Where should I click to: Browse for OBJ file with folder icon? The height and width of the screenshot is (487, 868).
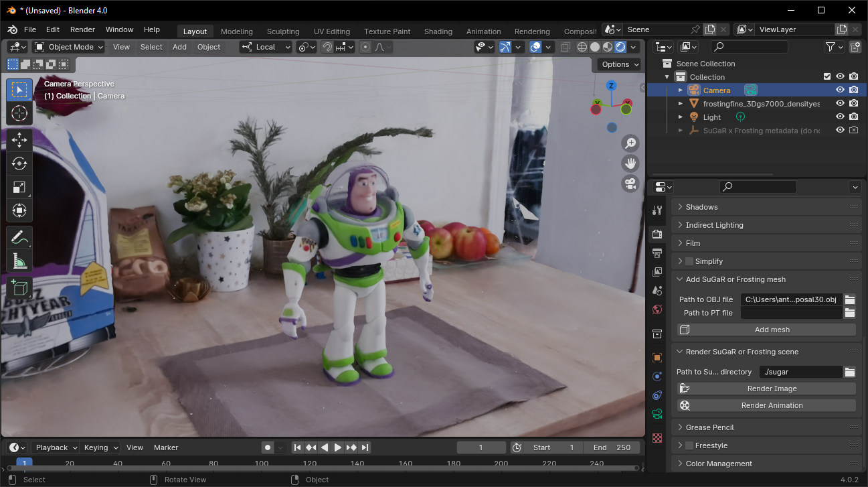click(850, 299)
